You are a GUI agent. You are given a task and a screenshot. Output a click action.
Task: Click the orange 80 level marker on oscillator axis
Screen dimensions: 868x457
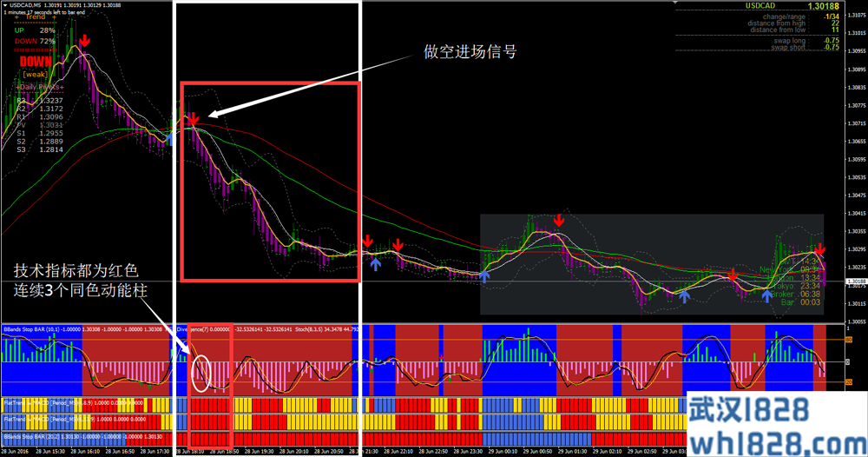click(850, 341)
